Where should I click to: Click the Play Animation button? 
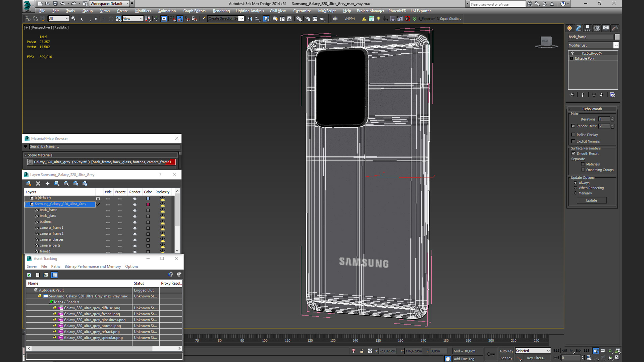pos(572,351)
